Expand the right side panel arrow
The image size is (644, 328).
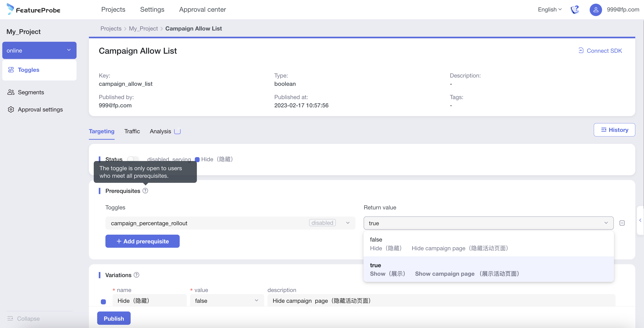pyautogui.click(x=640, y=220)
